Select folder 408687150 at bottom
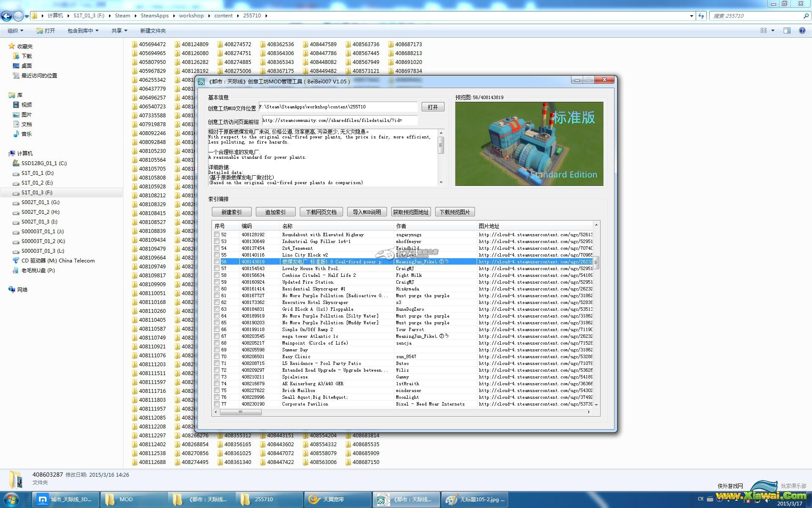This screenshot has width=812, height=508. tap(362, 462)
